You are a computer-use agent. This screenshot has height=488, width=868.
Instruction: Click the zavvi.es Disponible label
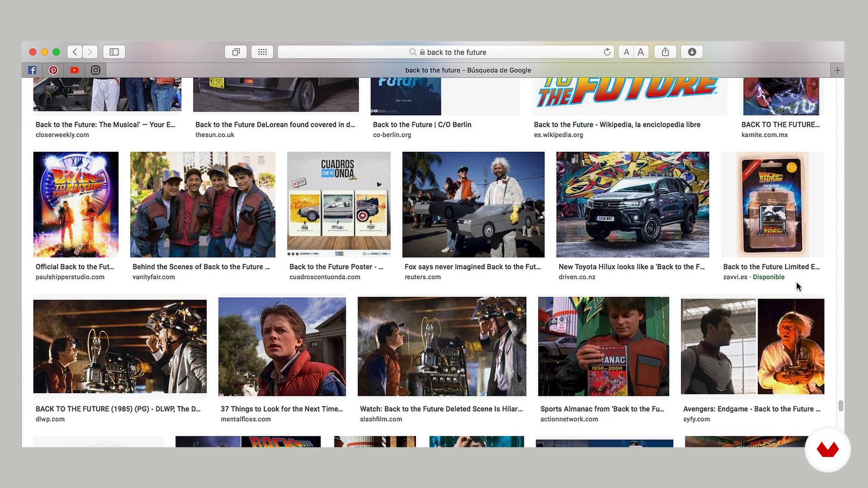point(769,277)
